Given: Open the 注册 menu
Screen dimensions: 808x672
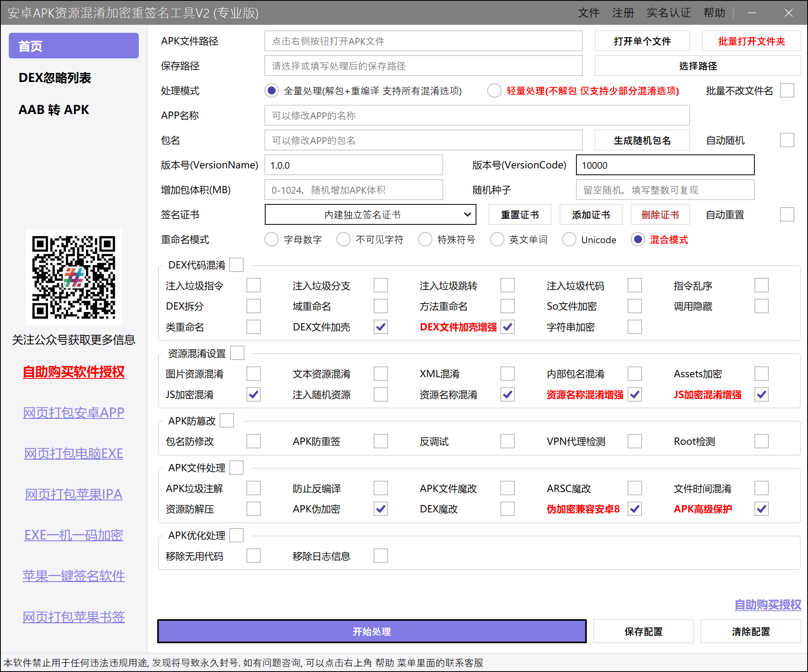Looking at the screenshot, I should tap(623, 13).
